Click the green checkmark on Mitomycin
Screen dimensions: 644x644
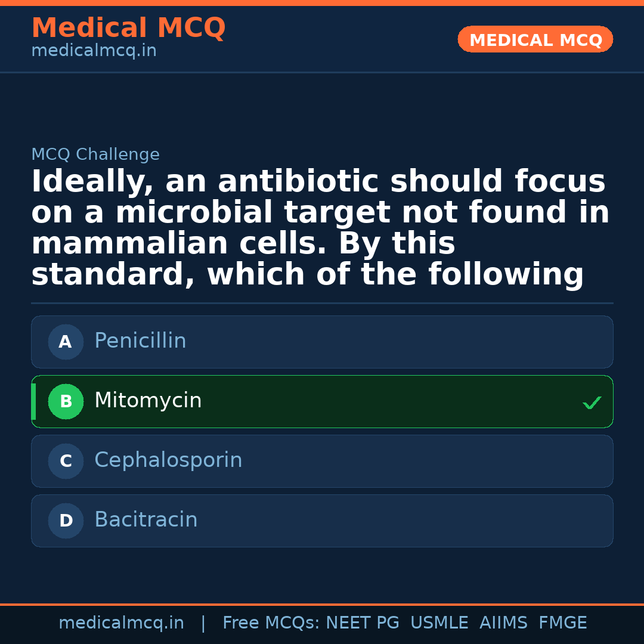tap(592, 403)
